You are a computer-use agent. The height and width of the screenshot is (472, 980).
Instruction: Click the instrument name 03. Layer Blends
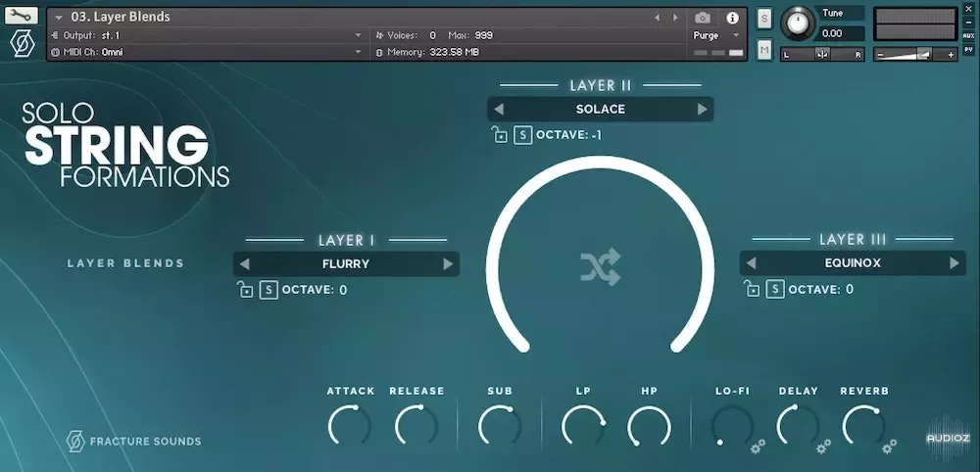click(x=120, y=17)
